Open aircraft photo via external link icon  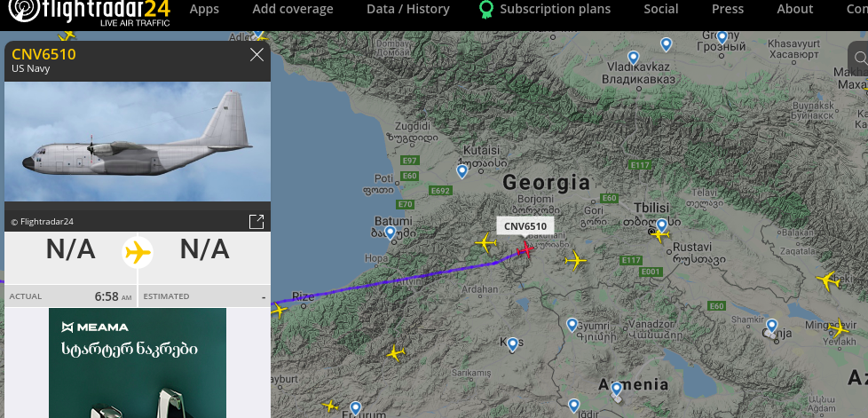[256, 222]
